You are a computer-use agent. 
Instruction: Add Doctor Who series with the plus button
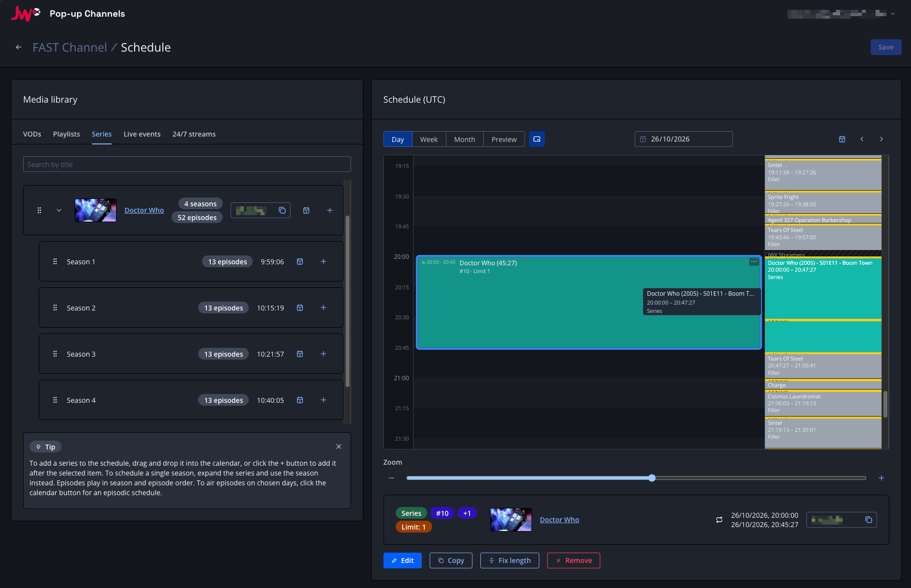330,210
